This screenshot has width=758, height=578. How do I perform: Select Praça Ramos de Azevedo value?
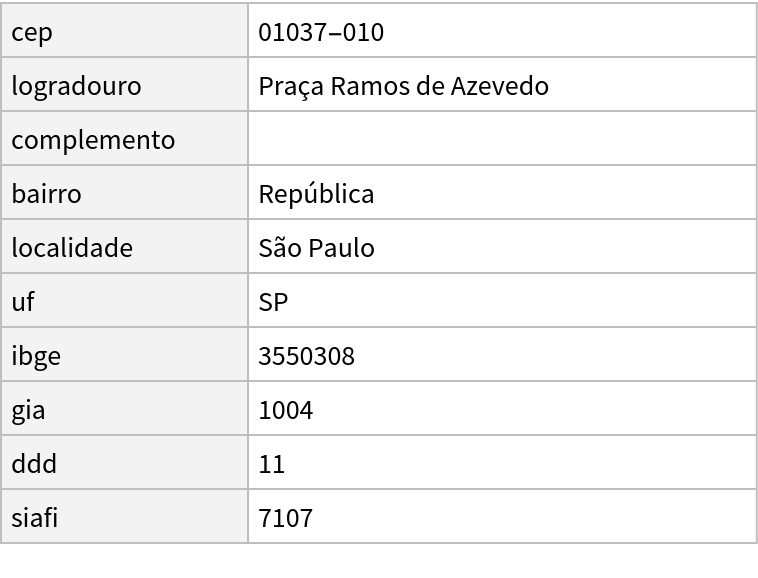tap(403, 86)
